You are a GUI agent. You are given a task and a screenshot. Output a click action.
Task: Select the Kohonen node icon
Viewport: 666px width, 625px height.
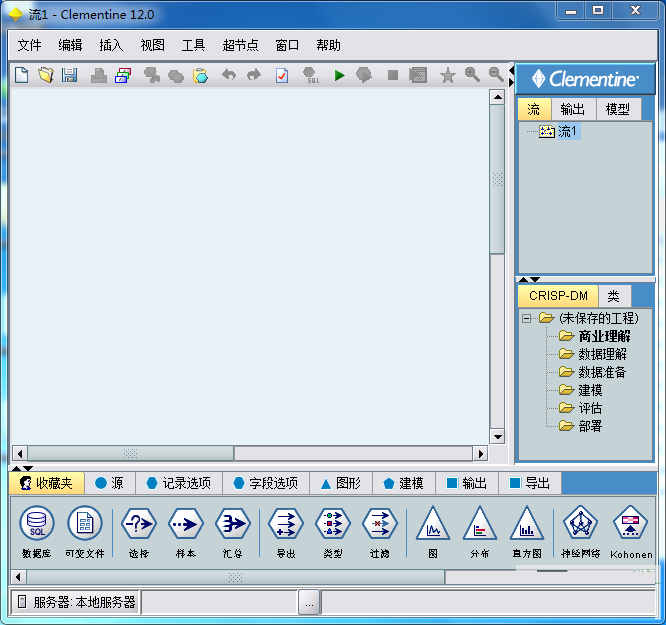[x=631, y=523]
